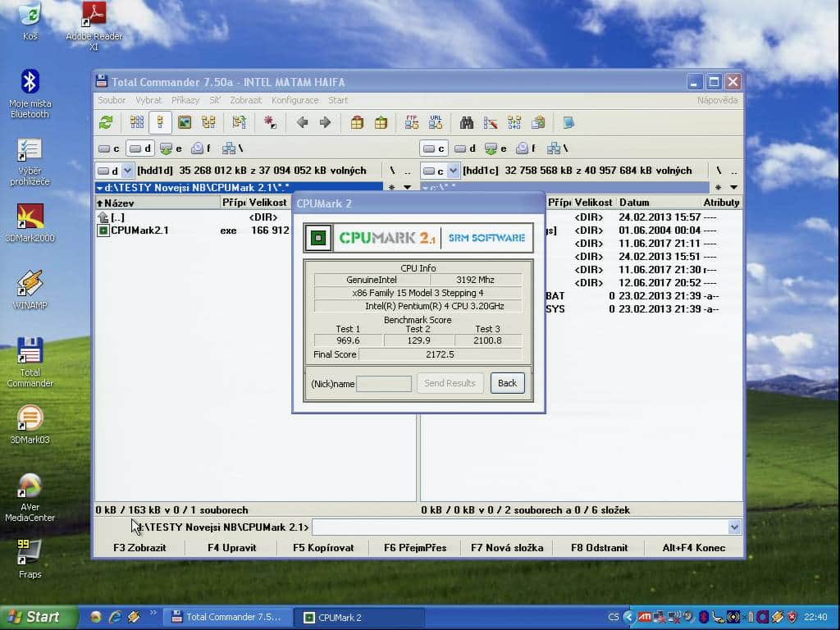Select CPUMark2.1 exe file in left panel
The image size is (840, 630).
pos(193,231)
